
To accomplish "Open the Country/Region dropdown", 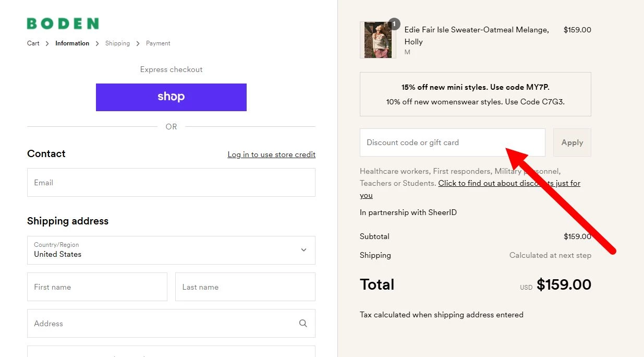I will point(171,250).
